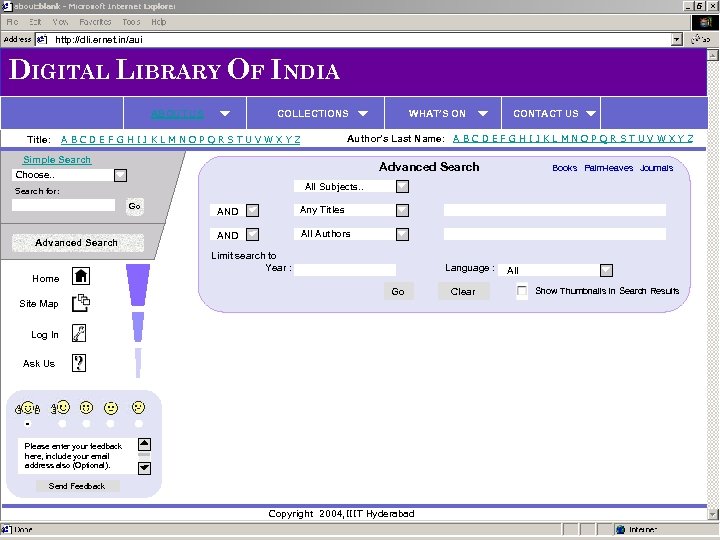Click the Ask Us question mark icon
The image size is (720, 540).
79,363
